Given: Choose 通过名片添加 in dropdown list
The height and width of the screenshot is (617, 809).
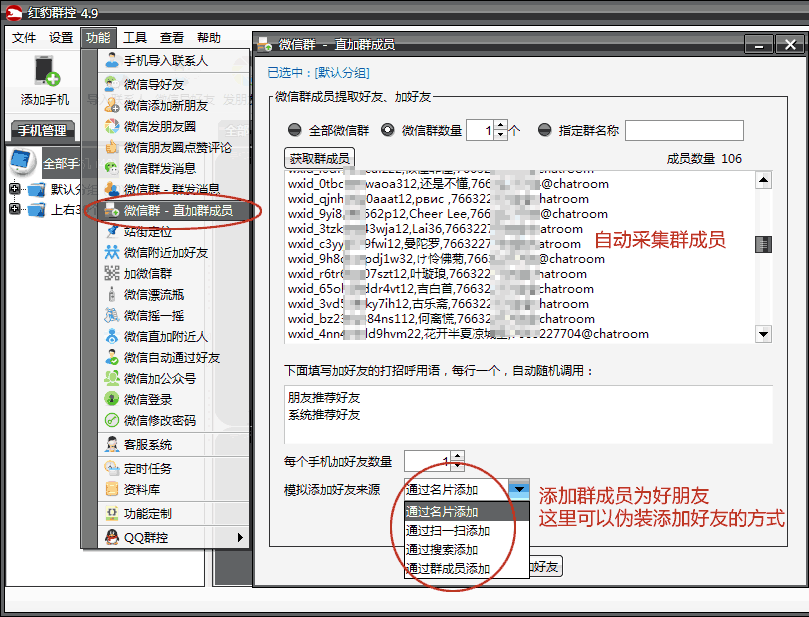Looking at the screenshot, I should click(466, 511).
